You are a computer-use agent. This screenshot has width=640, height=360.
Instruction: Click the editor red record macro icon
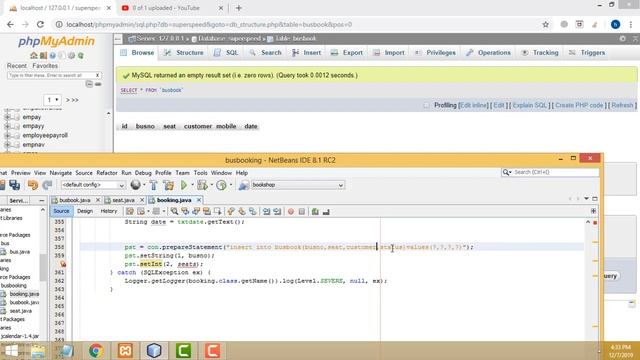point(291,211)
